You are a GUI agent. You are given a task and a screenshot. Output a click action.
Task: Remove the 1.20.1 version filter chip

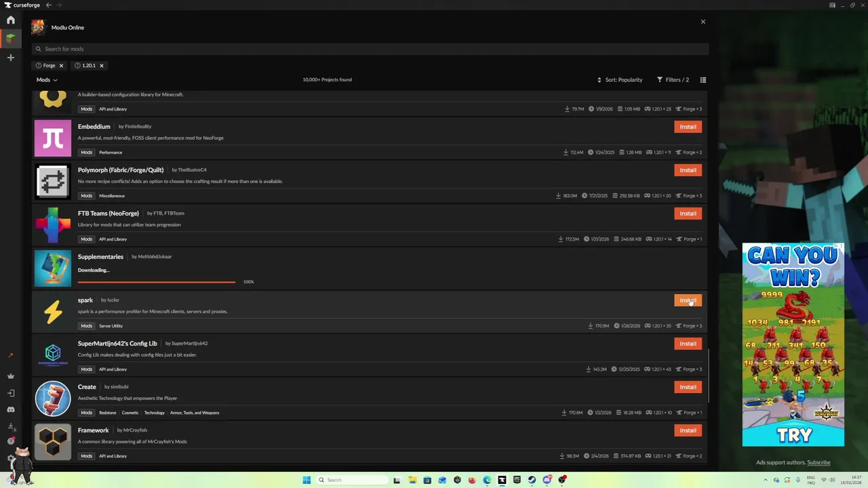coord(102,66)
